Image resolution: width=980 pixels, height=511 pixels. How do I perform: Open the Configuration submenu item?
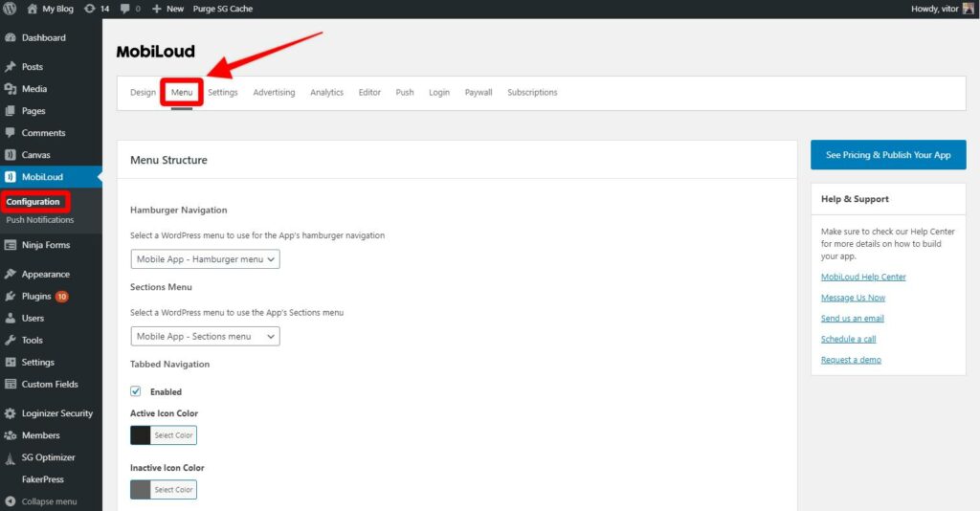tap(33, 202)
